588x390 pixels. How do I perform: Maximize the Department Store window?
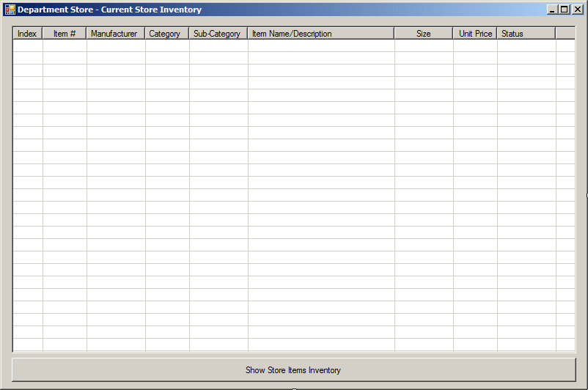tap(564, 10)
